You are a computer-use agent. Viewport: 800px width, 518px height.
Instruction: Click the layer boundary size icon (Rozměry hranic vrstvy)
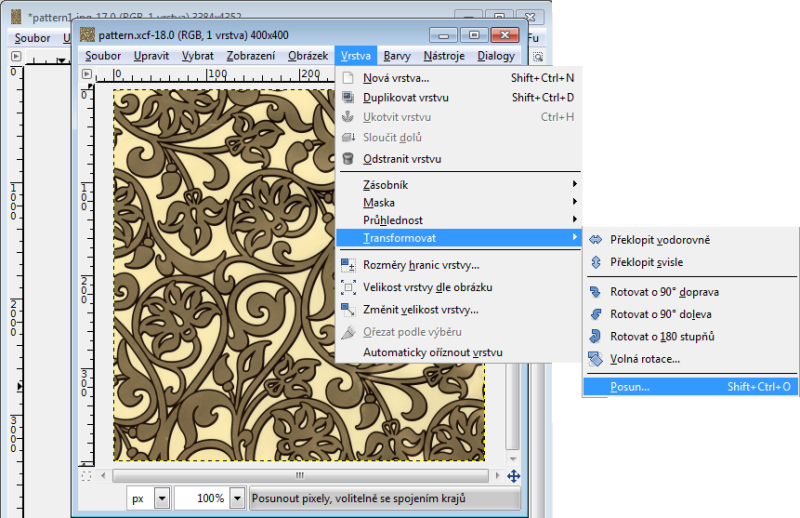(x=348, y=265)
